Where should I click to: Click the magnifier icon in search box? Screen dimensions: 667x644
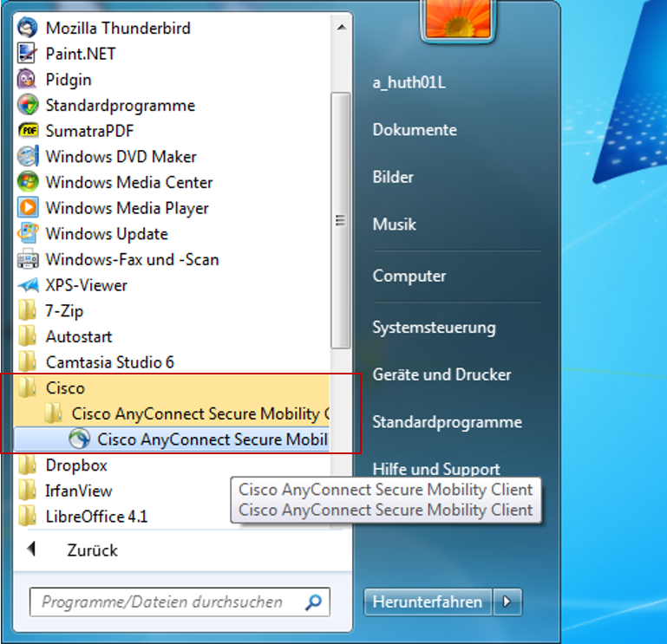pos(313,602)
